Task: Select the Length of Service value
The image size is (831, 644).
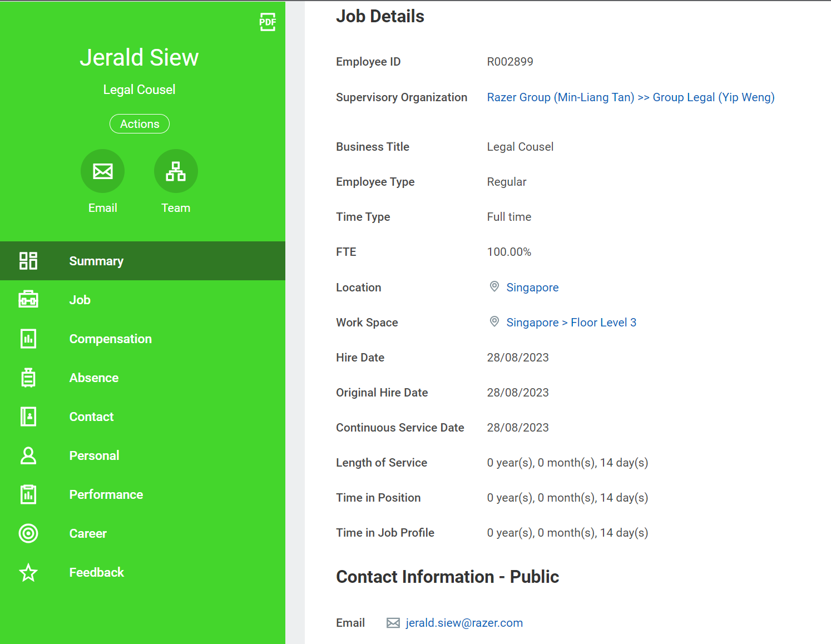Action: 567,463
